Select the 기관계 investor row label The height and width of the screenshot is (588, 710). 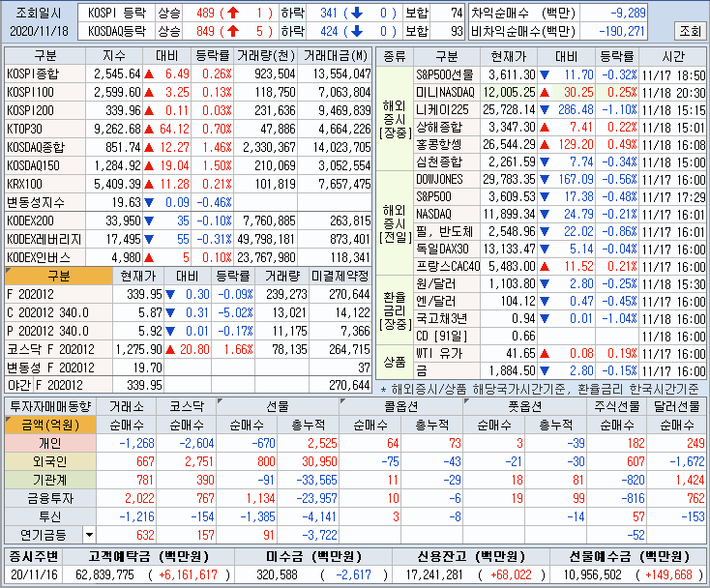coord(50,480)
